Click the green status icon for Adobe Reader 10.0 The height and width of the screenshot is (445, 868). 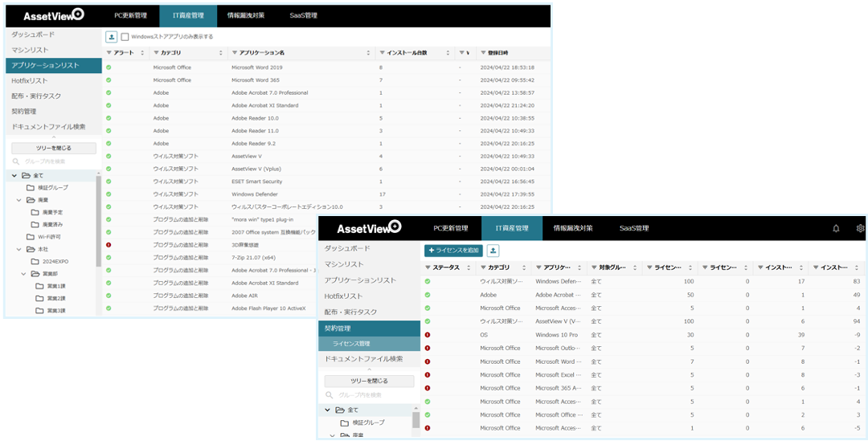pyautogui.click(x=108, y=118)
